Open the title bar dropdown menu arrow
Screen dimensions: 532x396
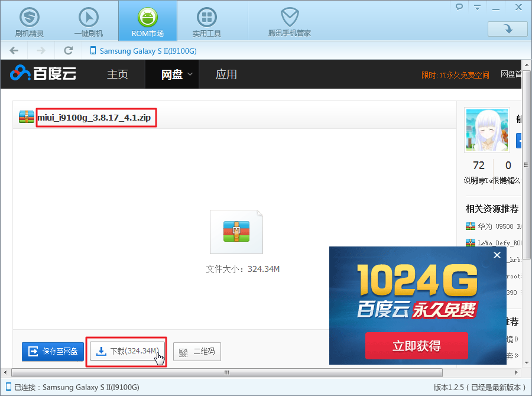click(x=478, y=7)
